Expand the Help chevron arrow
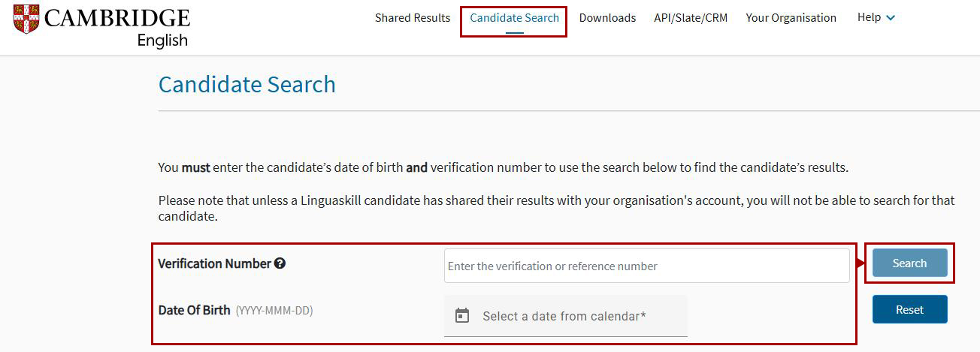 pyautogui.click(x=891, y=18)
